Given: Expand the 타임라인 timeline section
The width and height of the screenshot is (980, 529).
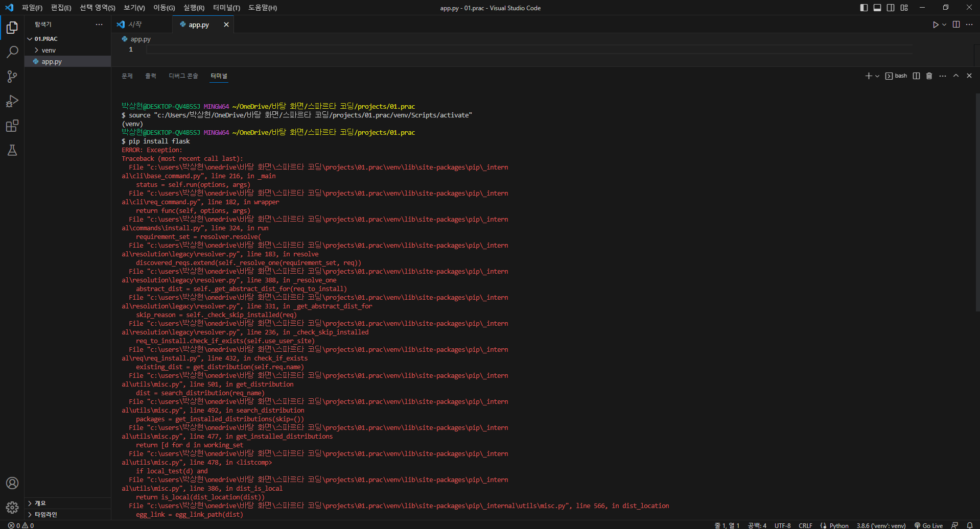Looking at the screenshot, I should 68,515.
